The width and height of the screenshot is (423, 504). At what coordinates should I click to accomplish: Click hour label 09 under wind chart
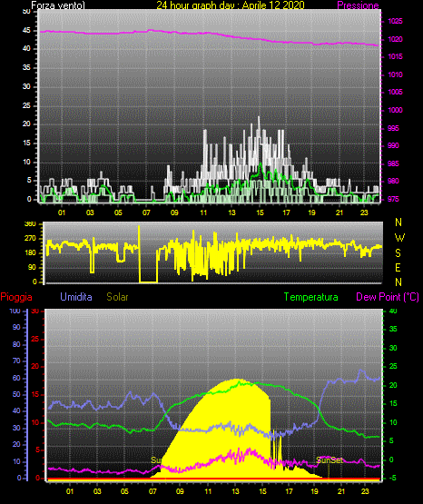pyautogui.click(x=174, y=212)
